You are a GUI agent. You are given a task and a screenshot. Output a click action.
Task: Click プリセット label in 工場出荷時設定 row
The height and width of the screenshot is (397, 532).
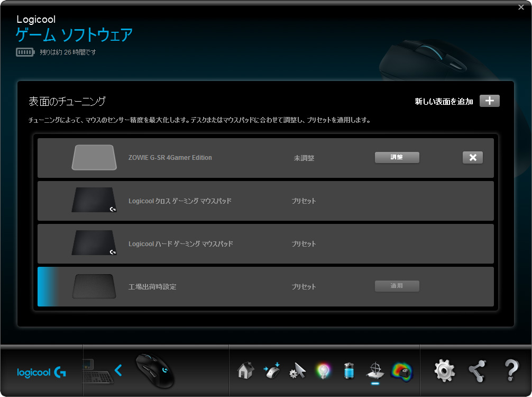[x=304, y=286]
